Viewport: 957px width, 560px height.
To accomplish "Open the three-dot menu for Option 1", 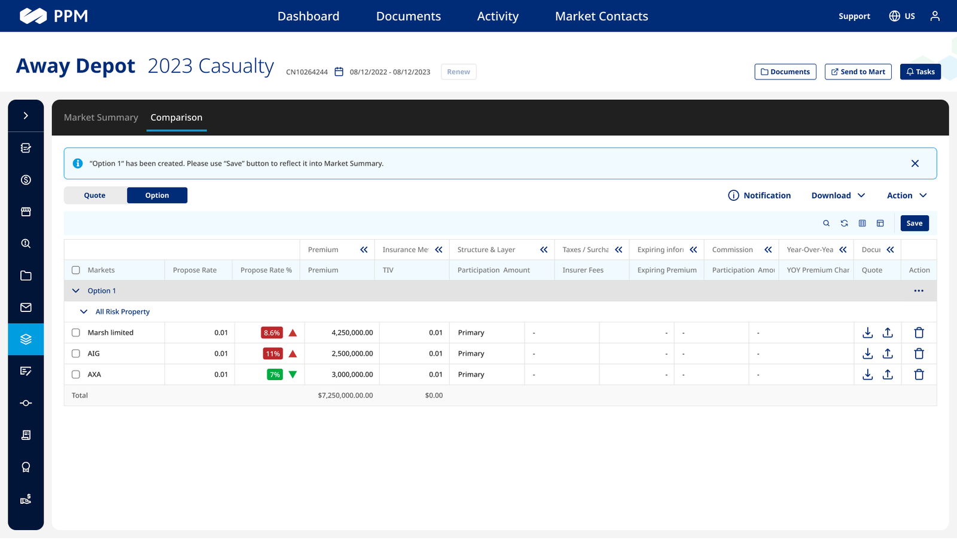I will pyautogui.click(x=919, y=291).
